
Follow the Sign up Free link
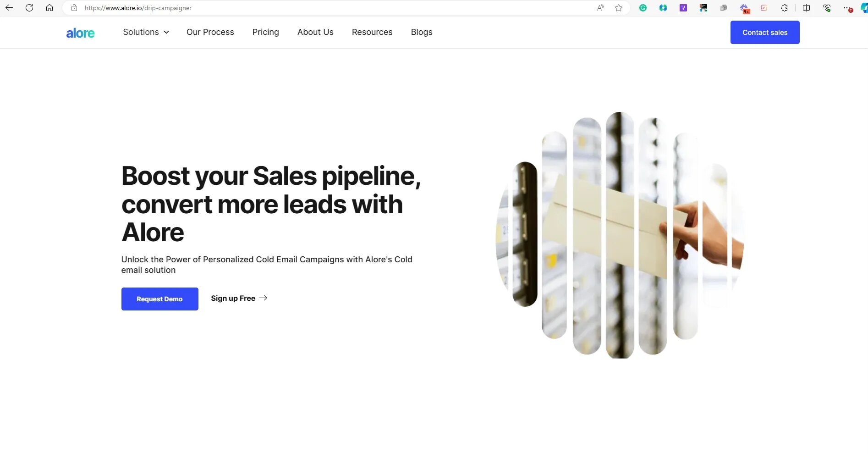pos(239,298)
